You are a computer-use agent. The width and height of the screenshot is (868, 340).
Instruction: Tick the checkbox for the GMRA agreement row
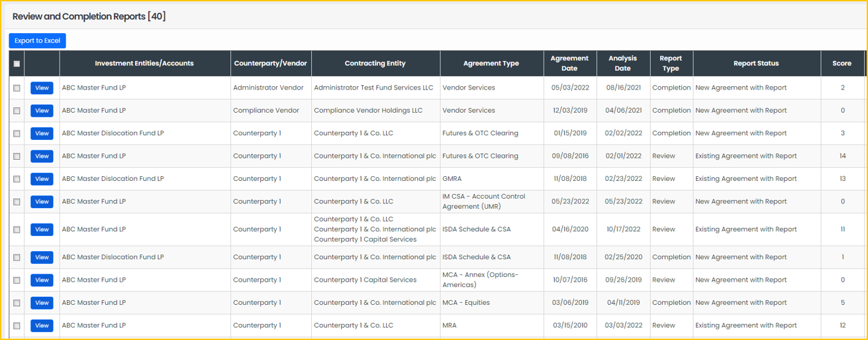(17, 179)
